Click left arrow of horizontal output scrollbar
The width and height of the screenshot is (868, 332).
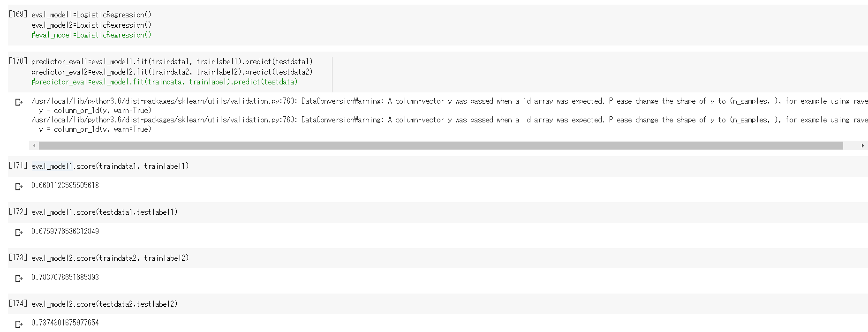click(34, 146)
